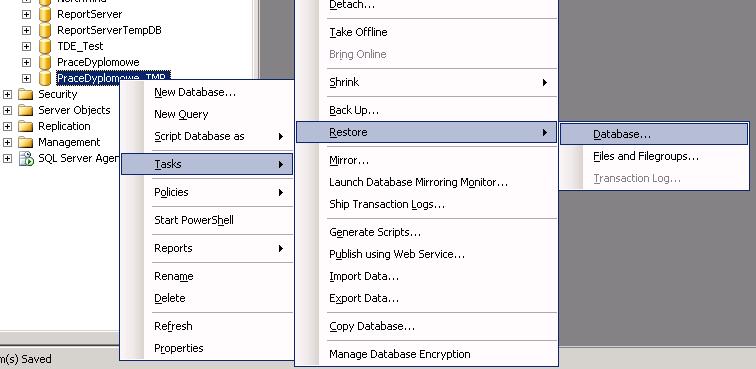Click the Reports submenu arrow
The image size is (756, 369).
[x=281, y=248]
